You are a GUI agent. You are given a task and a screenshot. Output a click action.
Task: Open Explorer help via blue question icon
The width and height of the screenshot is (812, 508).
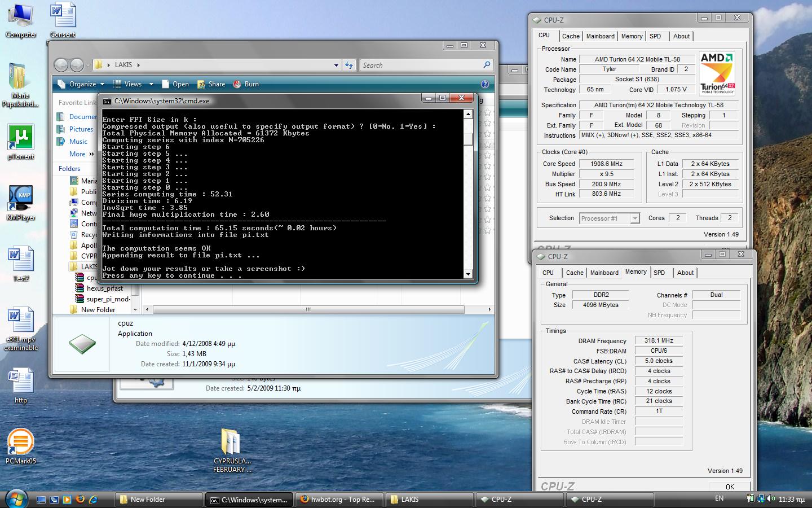[485, 84]
